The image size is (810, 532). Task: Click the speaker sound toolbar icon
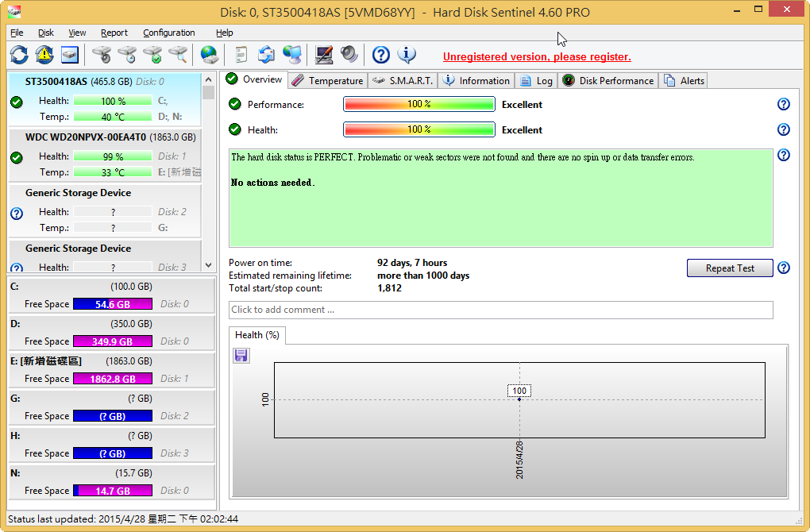point(349,55)
